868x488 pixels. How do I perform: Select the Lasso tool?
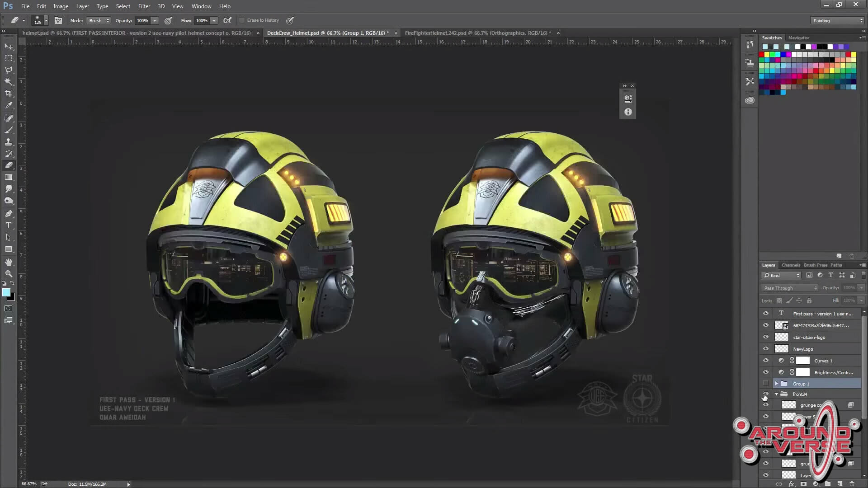click(9, 70)
